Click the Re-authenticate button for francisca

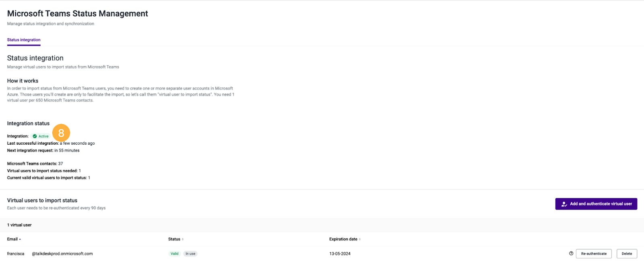[594, 254]
